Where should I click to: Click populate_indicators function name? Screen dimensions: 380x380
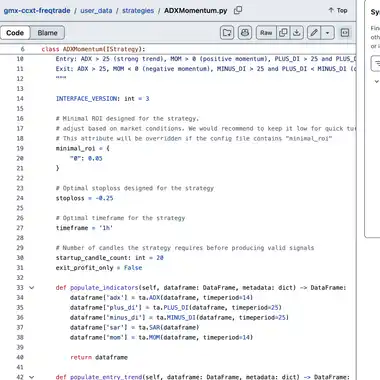pos(104,288)
